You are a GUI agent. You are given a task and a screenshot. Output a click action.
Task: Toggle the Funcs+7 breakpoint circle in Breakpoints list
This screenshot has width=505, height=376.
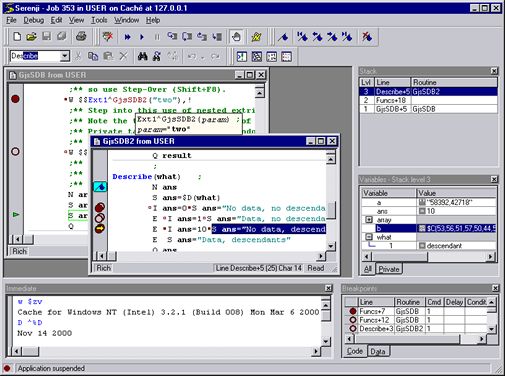click(353, 311)
